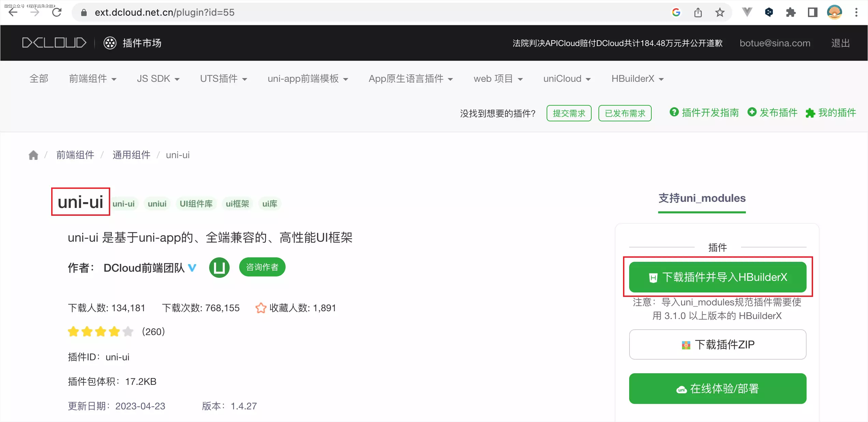Open the 插件开发指南 link

pos(710,112)
